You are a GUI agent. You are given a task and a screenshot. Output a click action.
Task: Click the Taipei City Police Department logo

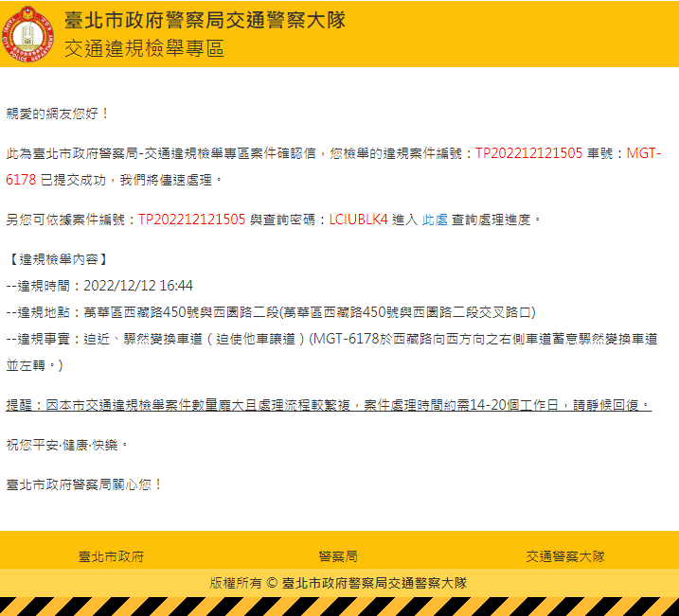pos(27,34)
